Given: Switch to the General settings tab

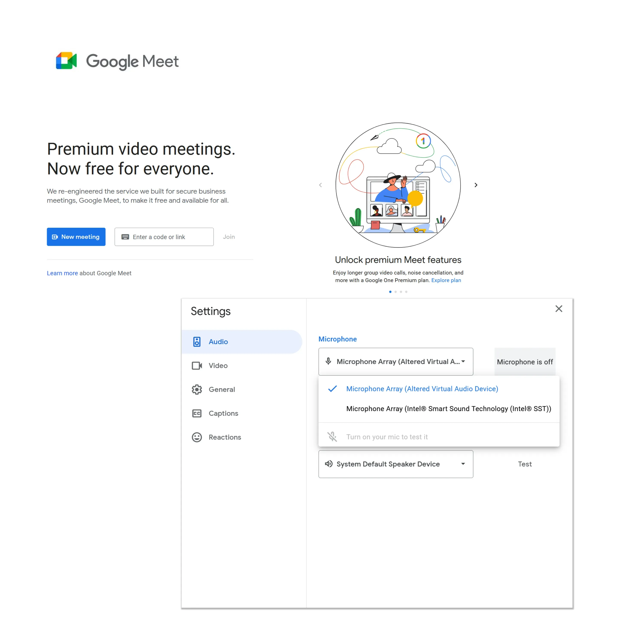Looking at the screenshot, I should click(x=242, y=389).
